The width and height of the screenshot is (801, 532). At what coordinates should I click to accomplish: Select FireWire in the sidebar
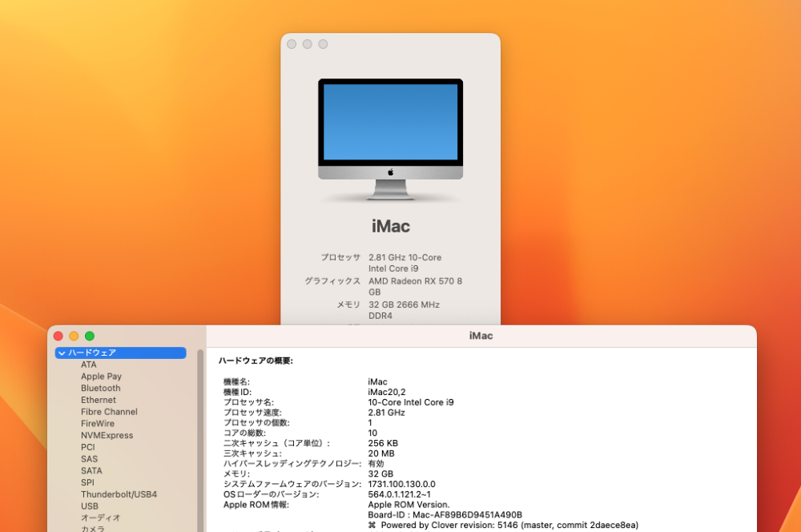pos(98,423)
